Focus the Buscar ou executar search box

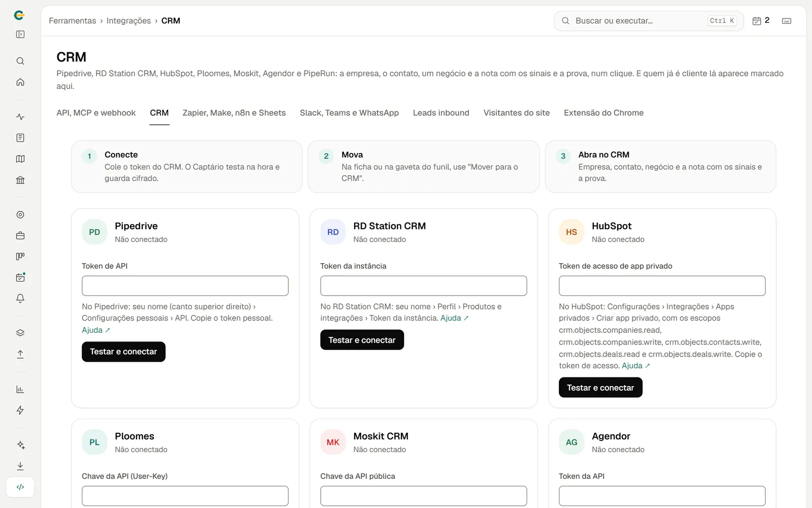[x=649, y=21]
